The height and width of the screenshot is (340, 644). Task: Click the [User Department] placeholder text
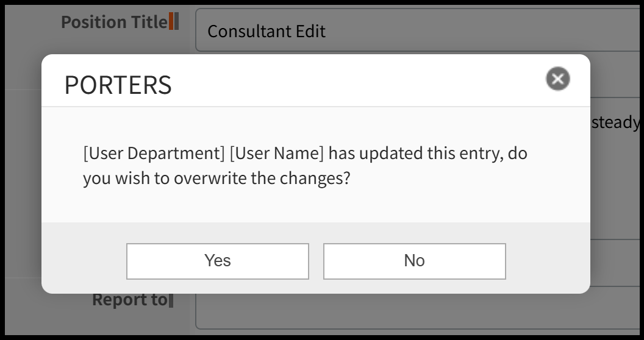click(154, 154)
